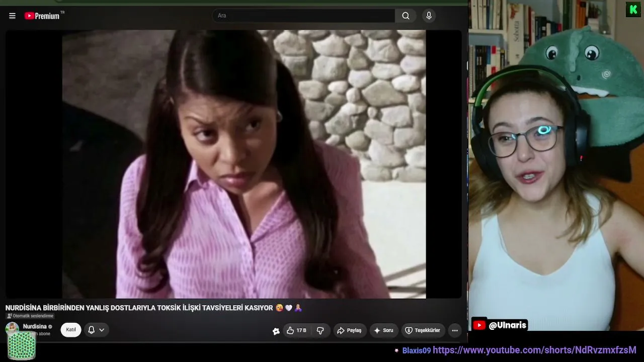Click the green patterned emote at bottom left

pos(22,346)
